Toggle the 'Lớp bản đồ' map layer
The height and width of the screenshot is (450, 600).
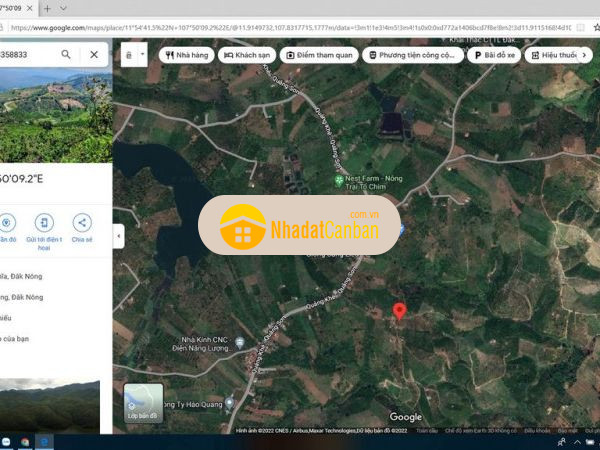click(x=142, y=402)
